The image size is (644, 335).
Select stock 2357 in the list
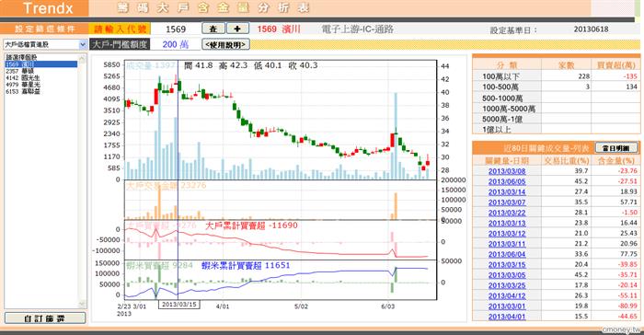41,71
